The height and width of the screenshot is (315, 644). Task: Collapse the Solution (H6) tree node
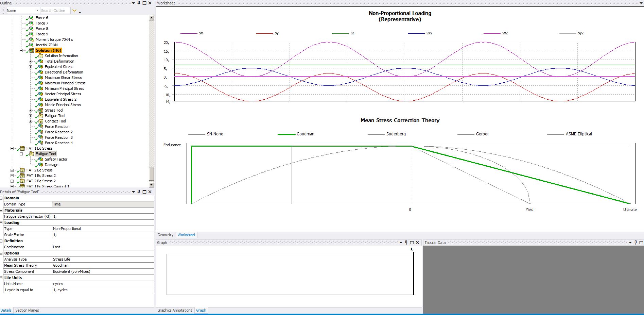click(21, 50)
